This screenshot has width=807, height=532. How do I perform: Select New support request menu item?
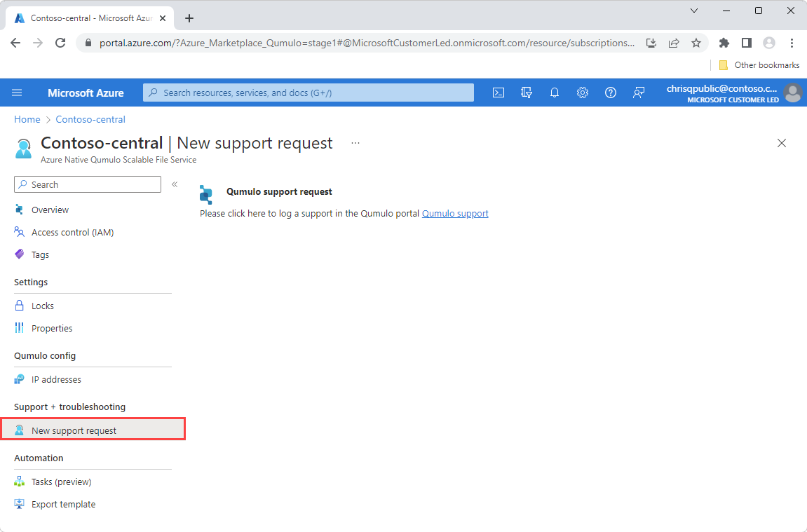click(93, 430)
